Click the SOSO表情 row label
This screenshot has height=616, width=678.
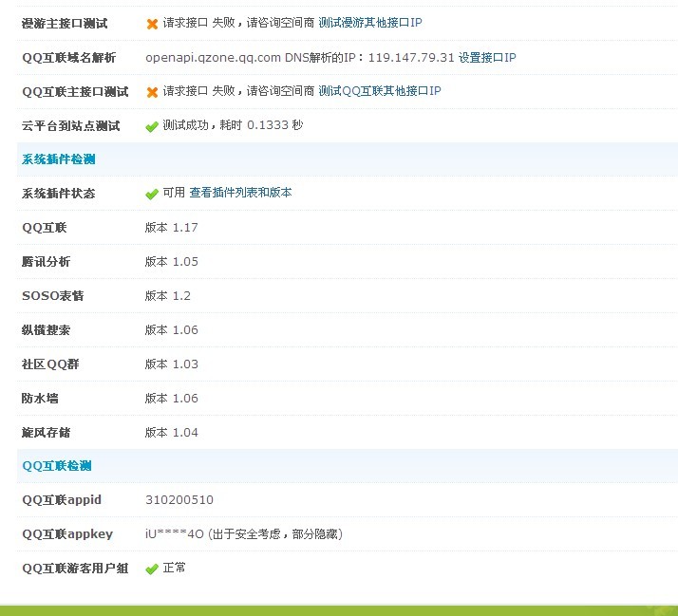pyautogui.click(x=53, y=296)
